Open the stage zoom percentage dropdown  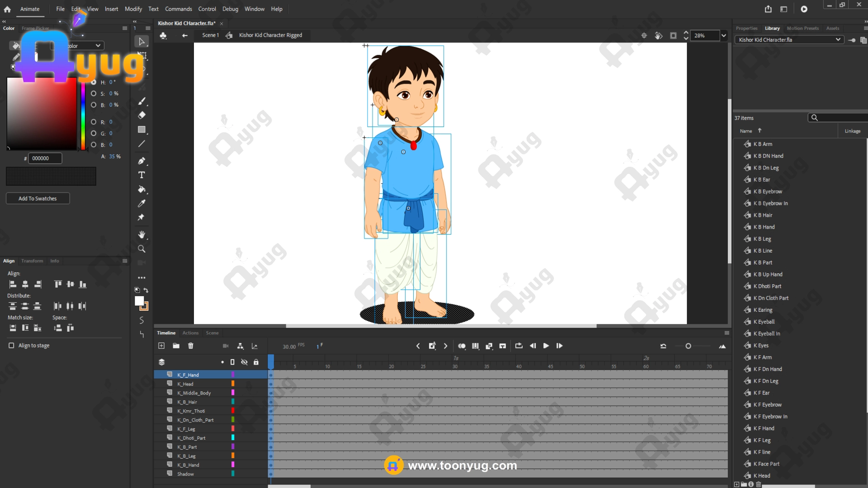724,35
